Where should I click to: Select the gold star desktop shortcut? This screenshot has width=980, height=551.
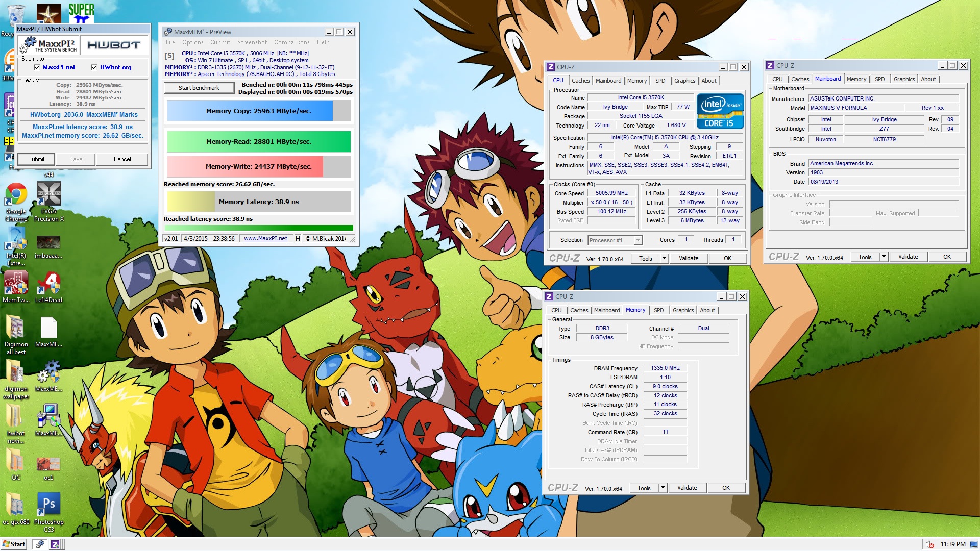(x=49, y=13)
